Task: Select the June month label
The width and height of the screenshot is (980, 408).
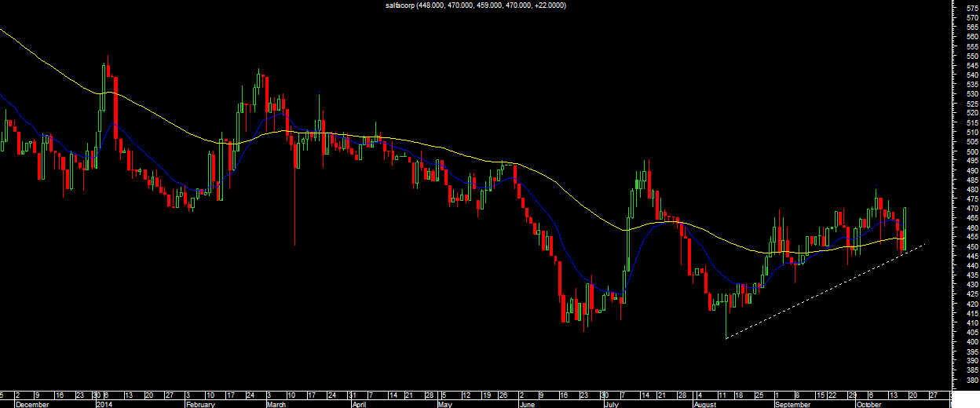Action: [528, 404]
